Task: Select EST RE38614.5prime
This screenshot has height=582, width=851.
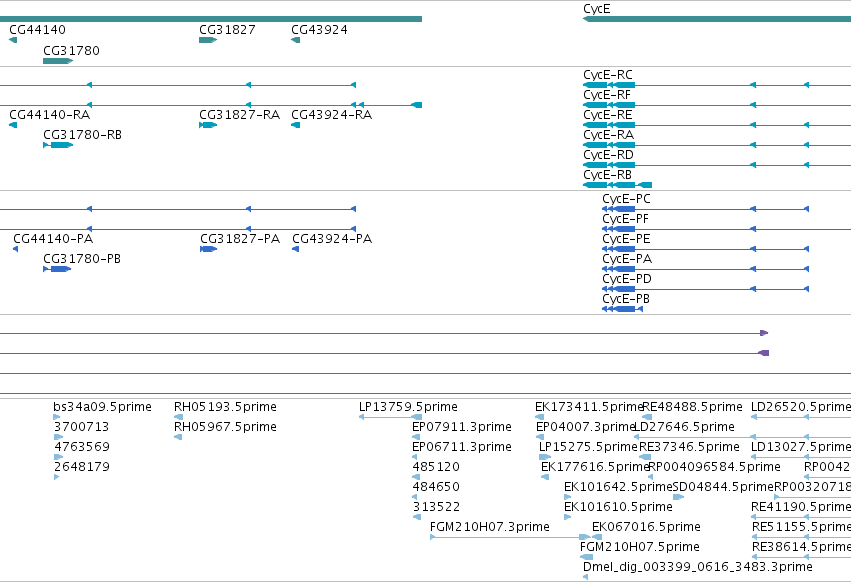Action: (801, 547)
